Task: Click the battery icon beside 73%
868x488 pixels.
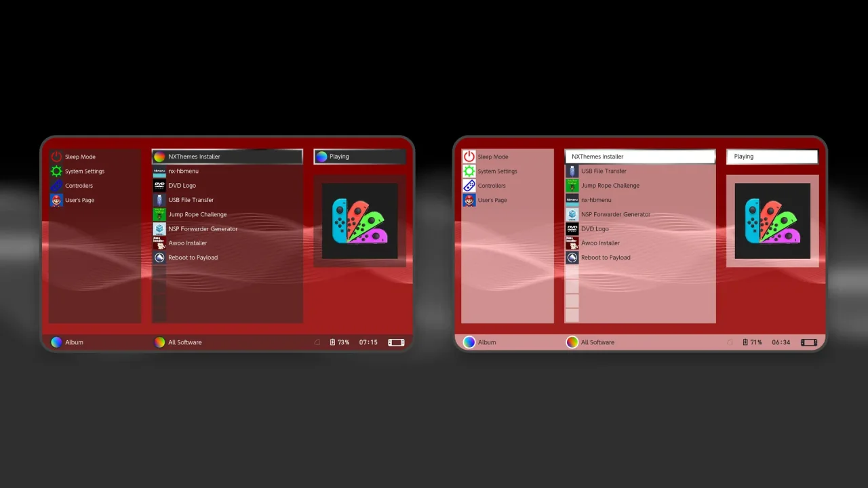Action: pos(332,342)
